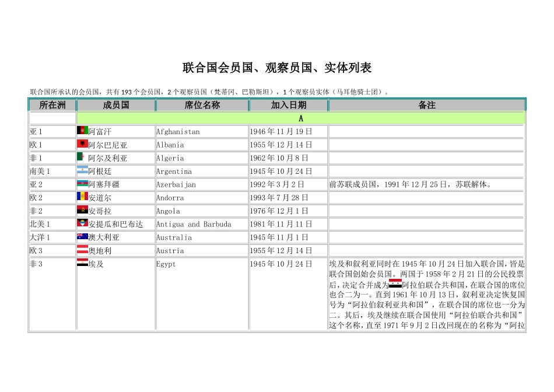Click the Azerbaijan flag icon
Image resolution: width=554 pixels, height=392 pixels.
[x=83, y=183]
